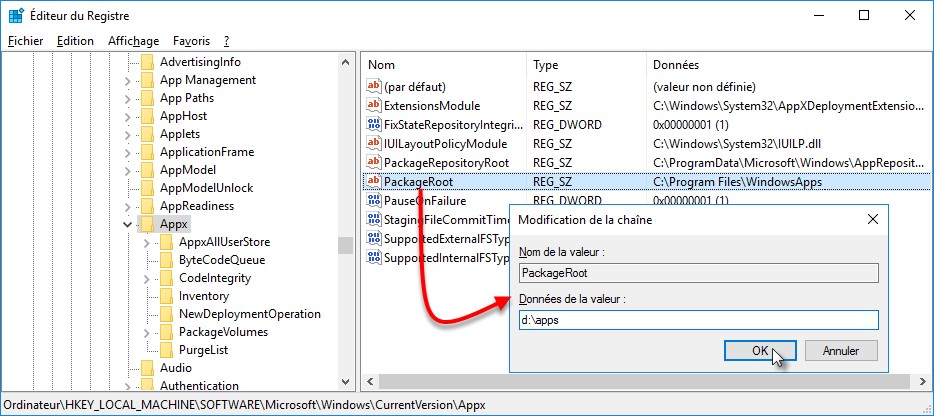Viewport: 934px width, 416px height.
Task: Click the FixStateRepositoryIntegrity DWORD icon
Action: point(374,125)
